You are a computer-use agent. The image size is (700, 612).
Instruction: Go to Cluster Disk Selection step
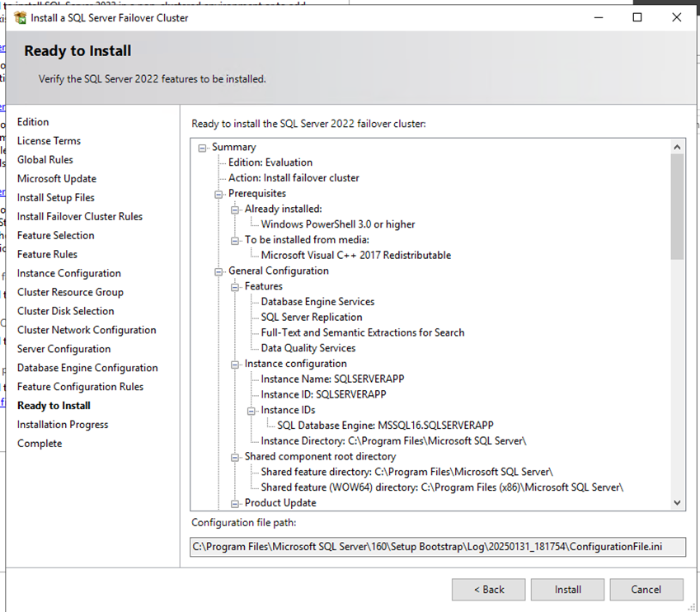pos(66,311)
